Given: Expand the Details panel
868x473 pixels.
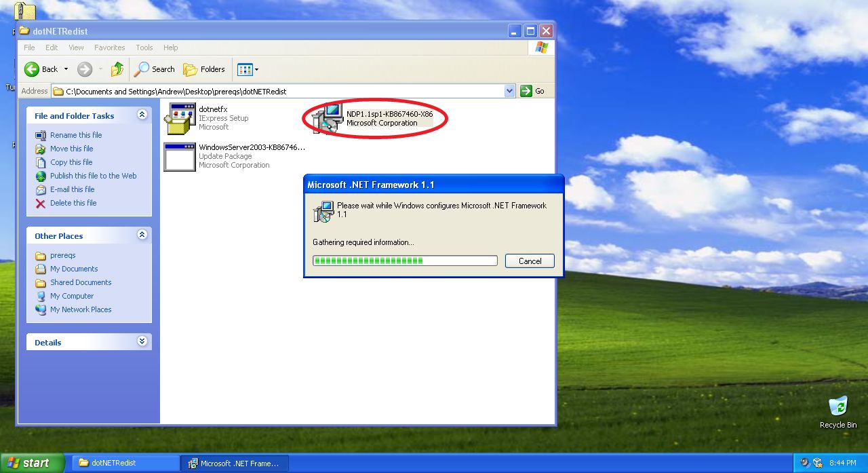Looking at the screenshot, I should coord(142,341).
